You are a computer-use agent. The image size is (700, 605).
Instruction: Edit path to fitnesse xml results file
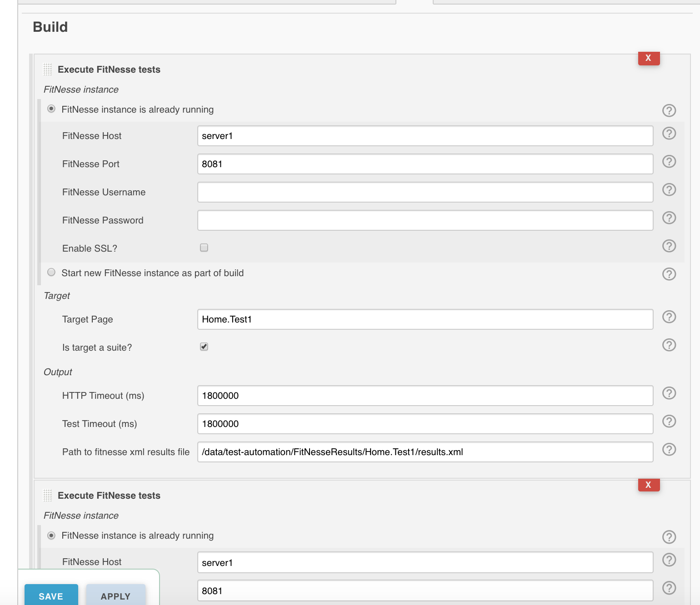(425, 452)
